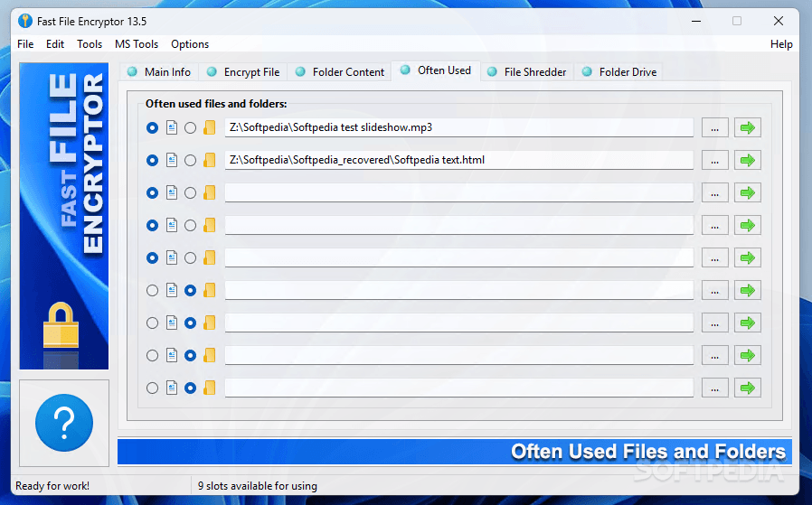
Task: Click path field containing Softpedia text.html
Action: point(458,161)
